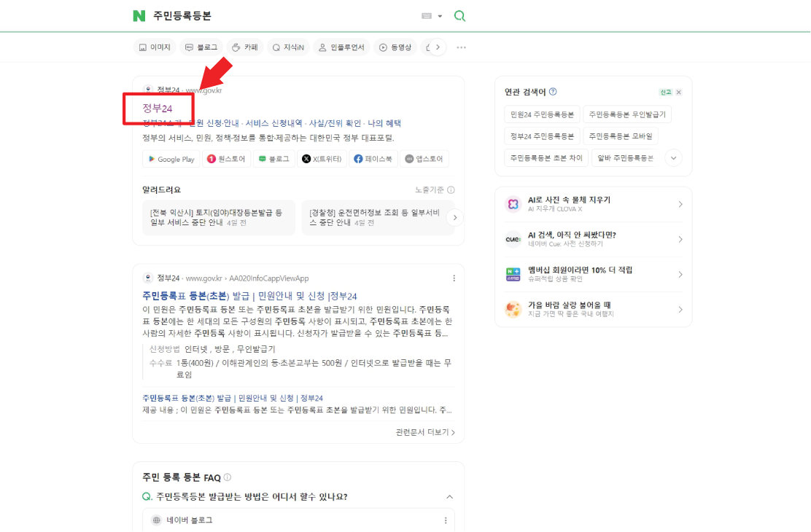Show more tabs with right arrow
Screen dimensions: 811x532
pos(438,47)
